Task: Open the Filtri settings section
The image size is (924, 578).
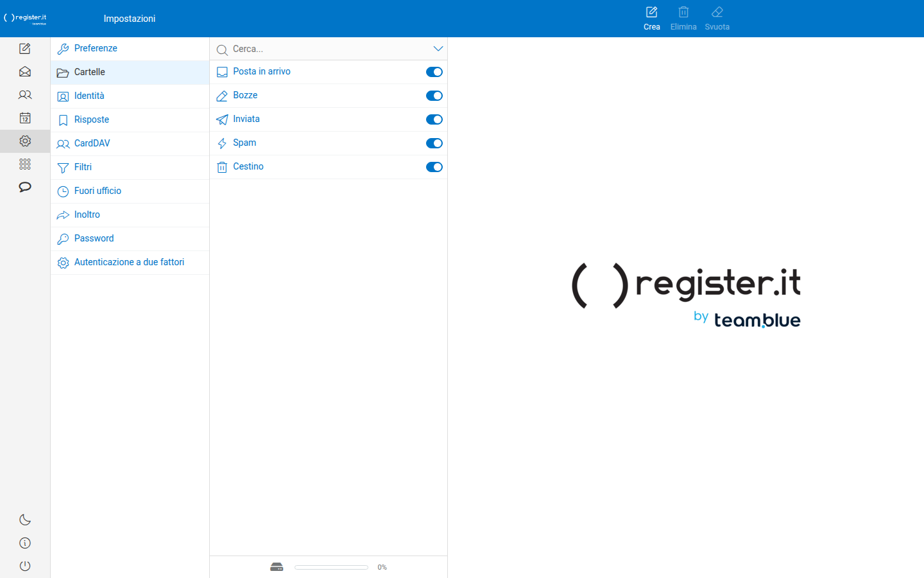Action: point(130,168)
